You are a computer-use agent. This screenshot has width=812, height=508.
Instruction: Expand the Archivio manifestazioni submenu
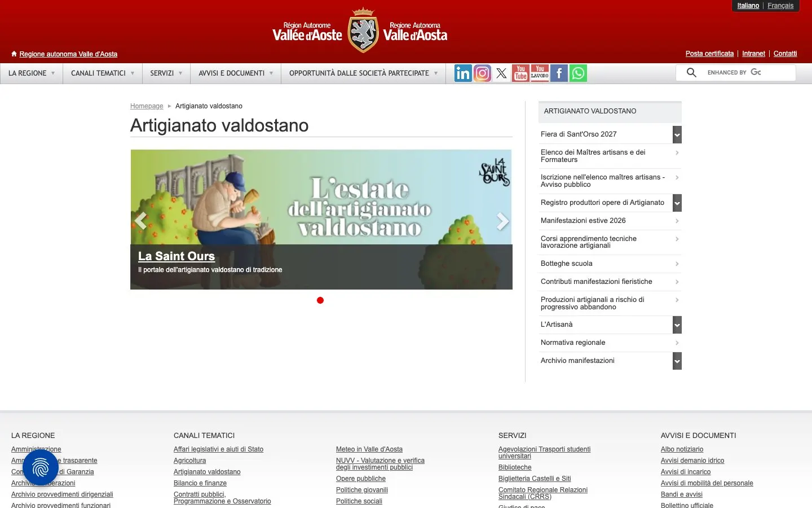pyautogui.click(x=677, y=361)
